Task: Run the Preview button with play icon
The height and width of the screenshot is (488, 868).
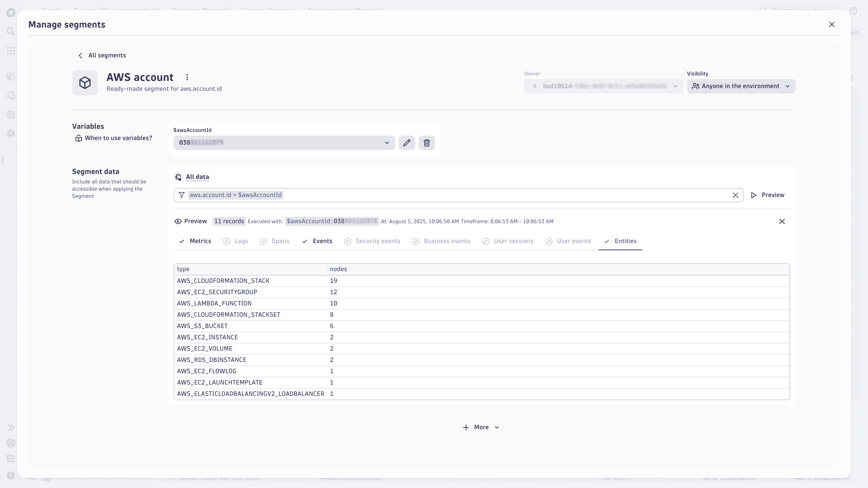Action: pyautogui.click(x=768, y=195)
